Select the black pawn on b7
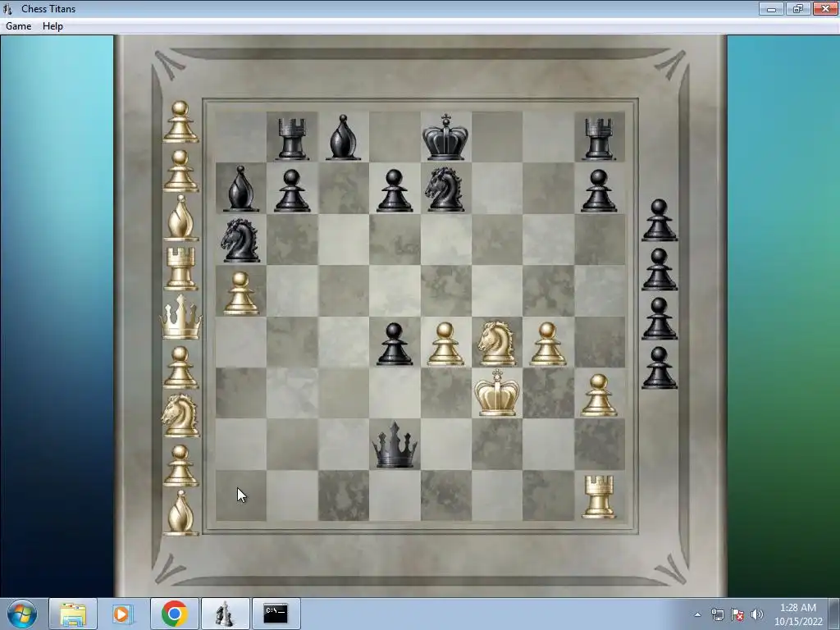This screenshot has width=840, height=630. point(292,190)
